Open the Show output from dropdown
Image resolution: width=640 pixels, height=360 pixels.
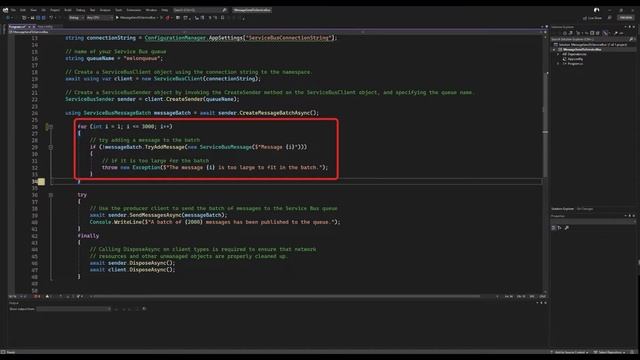click(74, 309)
